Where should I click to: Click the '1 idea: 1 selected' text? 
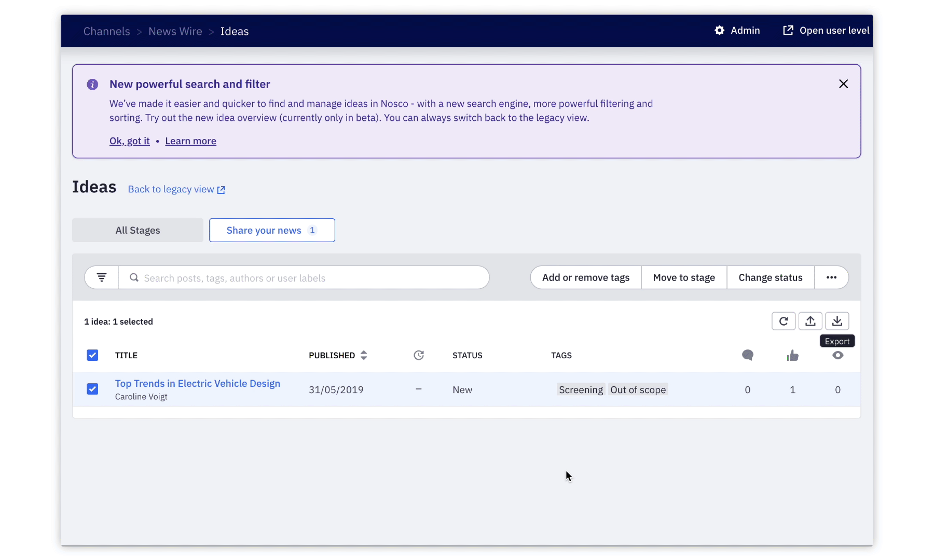tap(118, 321)
